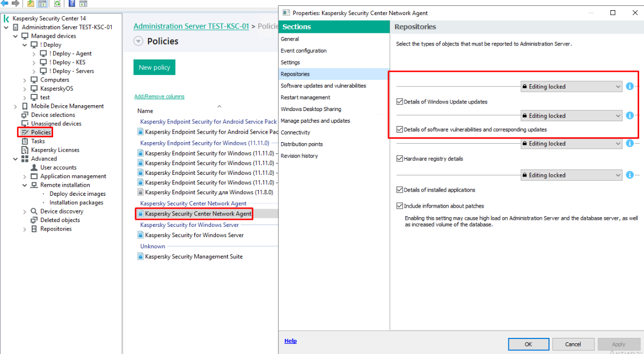
Task: Click the lock icon of Kaspersky Security for Windows Server policy
Action: pyautogui.click(x=141, y=235)
